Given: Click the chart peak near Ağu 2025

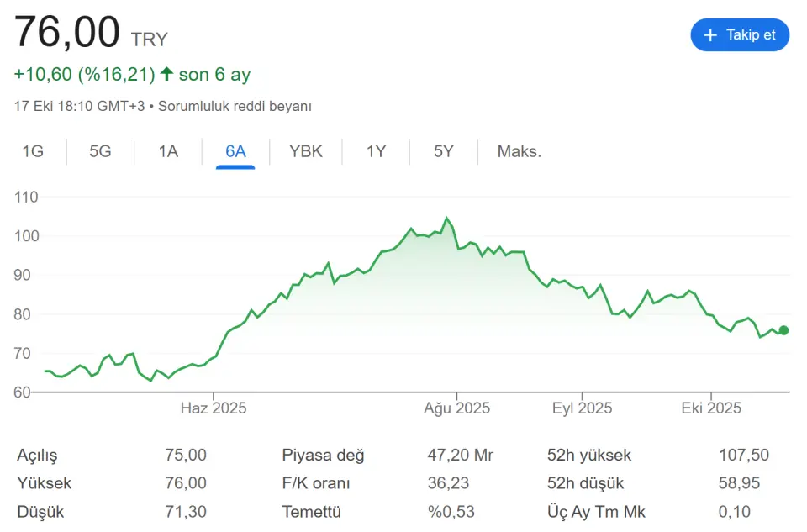Looking at the screenshot, I should (x=447, y=219).
